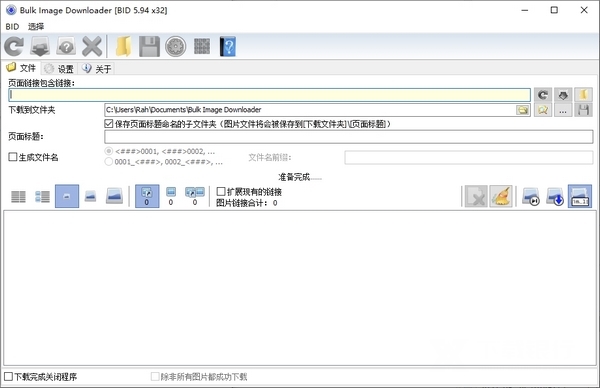The width and height of the screenshot is (600, 388).
Task: Click the grid queue manager toolbar icon
Action: click(x=202, y=46)
